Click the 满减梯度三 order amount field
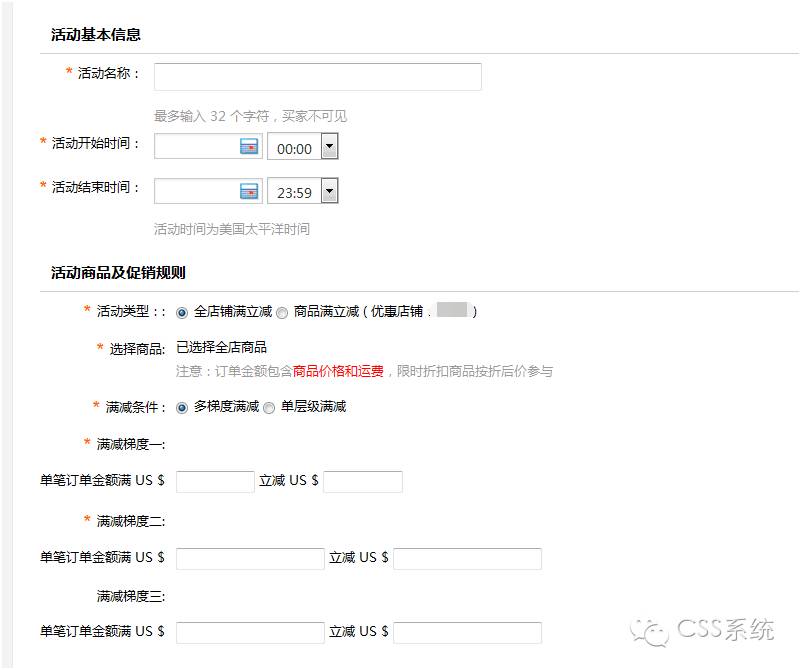 250,632
